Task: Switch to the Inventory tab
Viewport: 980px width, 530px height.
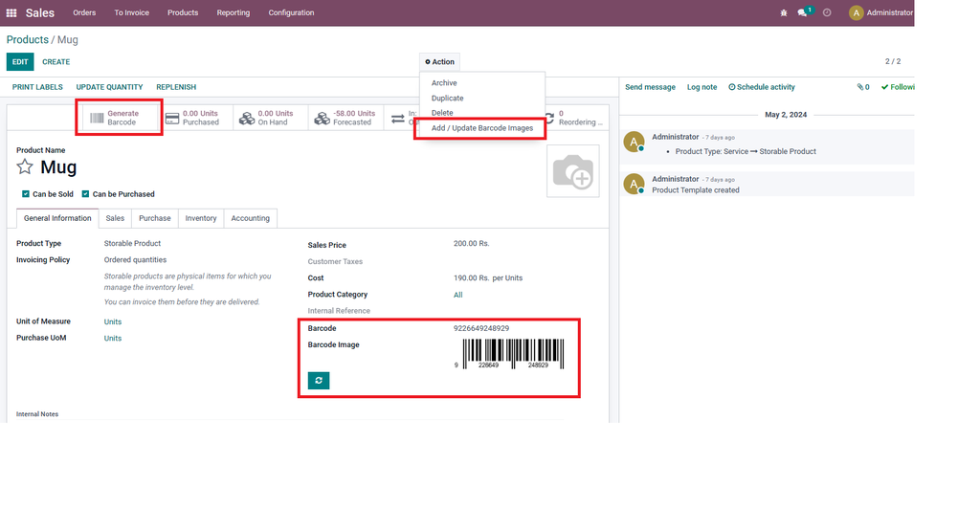Action: (x=201, y=218)
